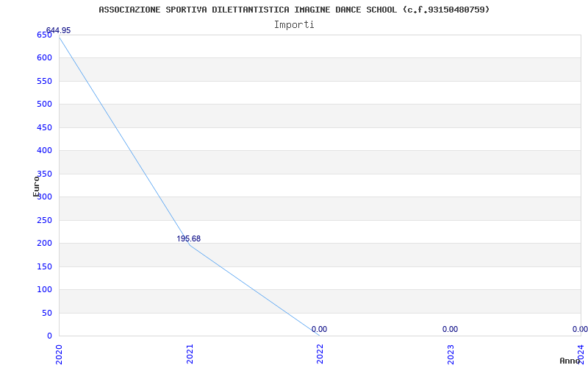
Task: Click the 0 y-axis tick label
Action: [49, 336]
